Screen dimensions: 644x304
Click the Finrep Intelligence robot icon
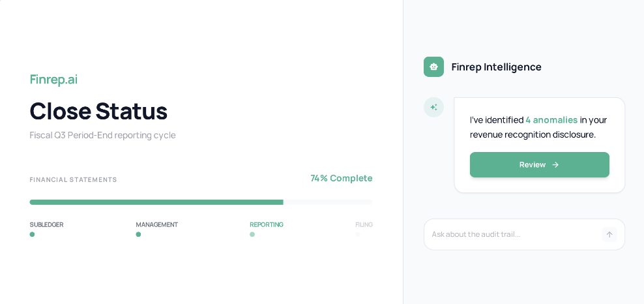pyautogui.click(x=433, y=67)
